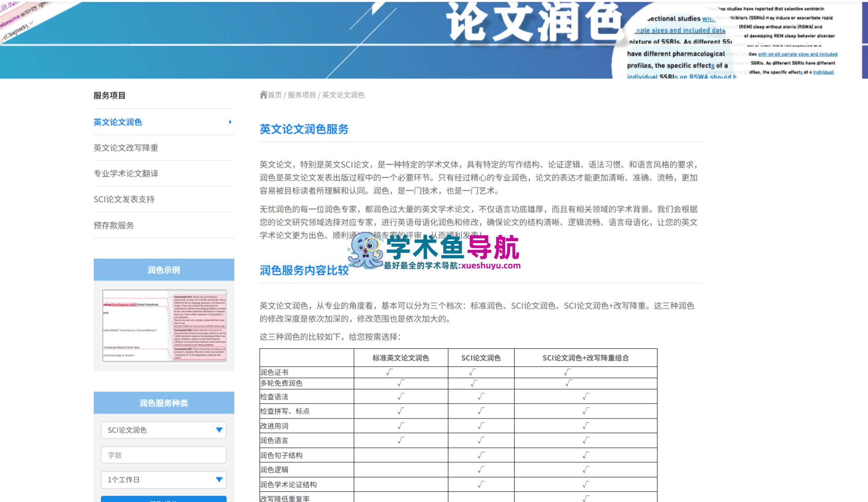Select 预存款服务 sidebar menu item
Viewport: 868px width, 502px height.
[114, 225]
